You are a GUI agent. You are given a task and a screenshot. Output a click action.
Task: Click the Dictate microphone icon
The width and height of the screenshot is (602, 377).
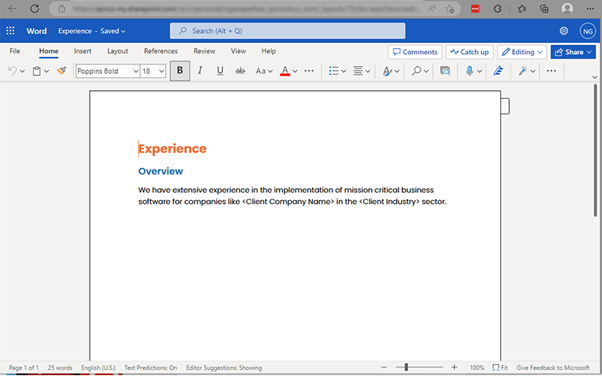pos(469,71)
